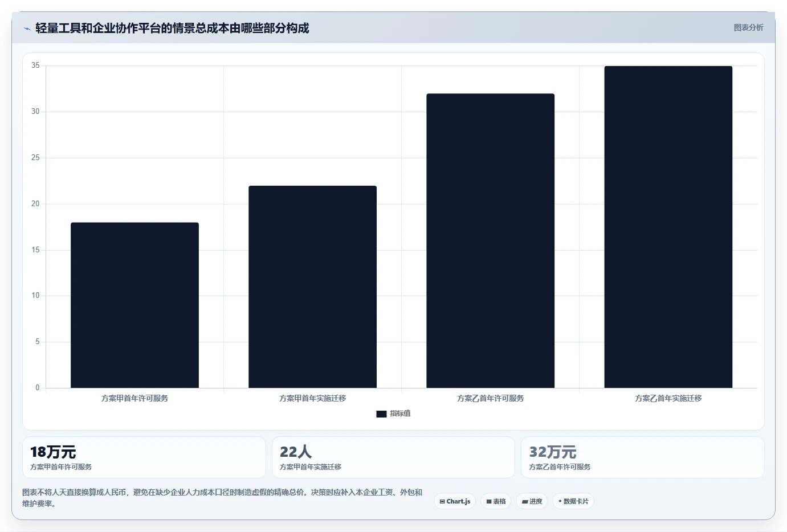The height and width of the screenshot is (532, 787).
Task: Click y-axis tick label 10
Action: [35, 296]
